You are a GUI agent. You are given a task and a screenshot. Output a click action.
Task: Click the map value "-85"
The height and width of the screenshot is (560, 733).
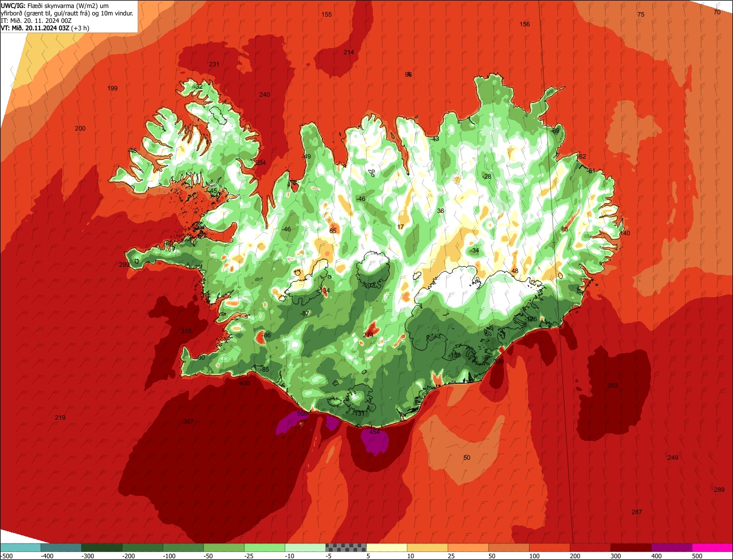265,369
